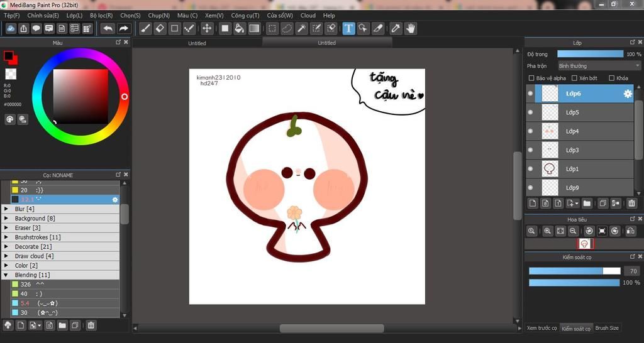Select the Bucket fill tool
The height and width of the screenshot is (343, 644).
click(x=240, y=28)
